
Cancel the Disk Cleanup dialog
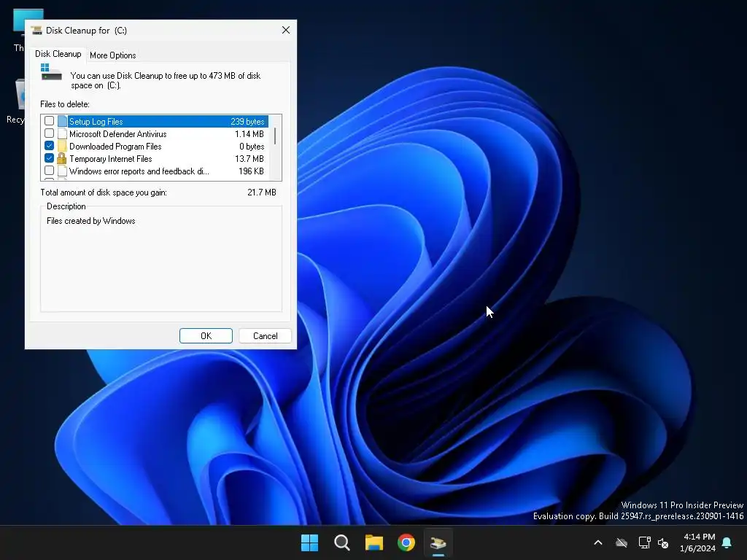265,335
